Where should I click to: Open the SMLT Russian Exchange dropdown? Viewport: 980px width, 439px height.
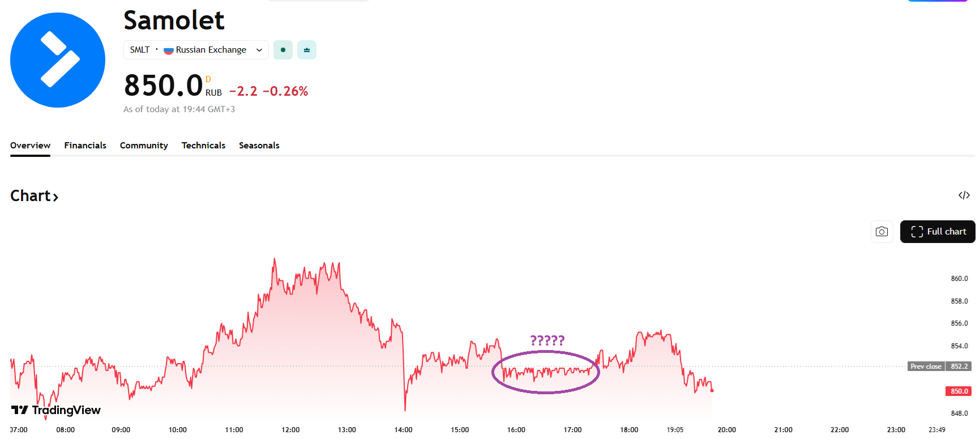point(195,50)
